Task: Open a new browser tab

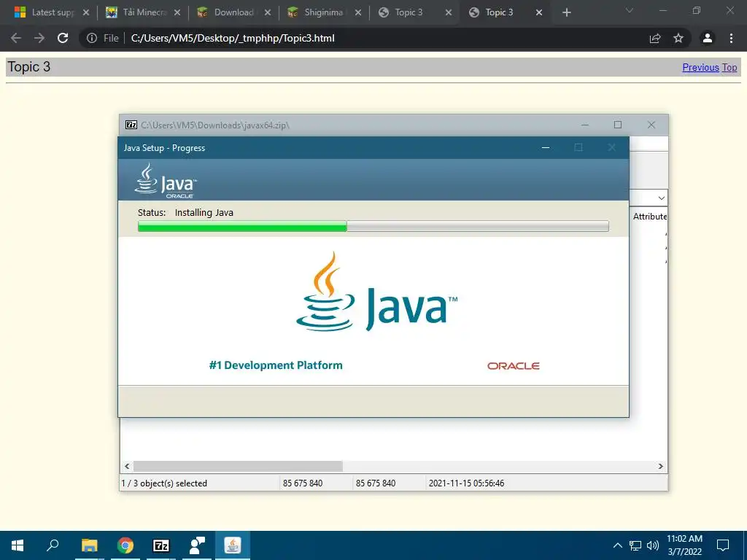Action: click(566, 12)
